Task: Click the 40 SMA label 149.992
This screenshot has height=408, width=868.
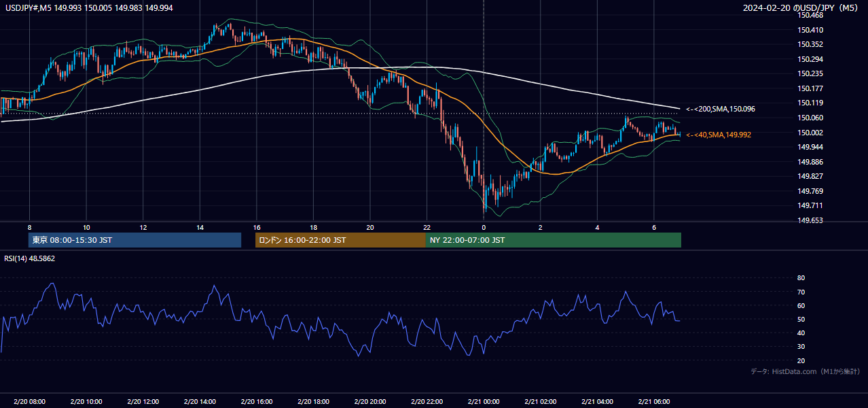Action: 719,135
